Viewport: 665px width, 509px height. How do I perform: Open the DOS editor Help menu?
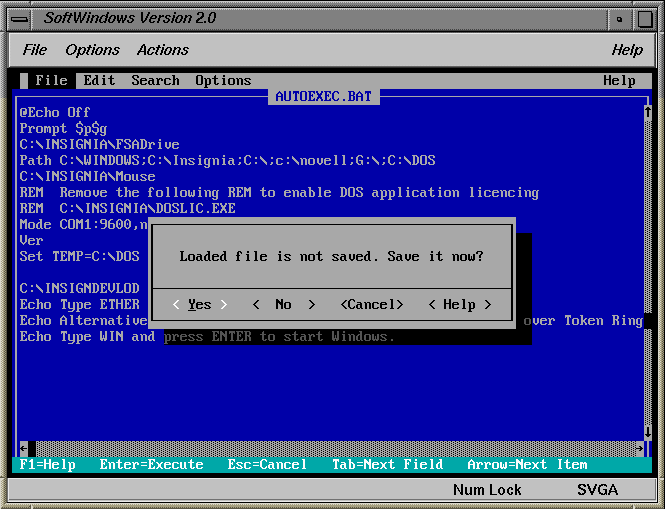[x=619, y=80]
